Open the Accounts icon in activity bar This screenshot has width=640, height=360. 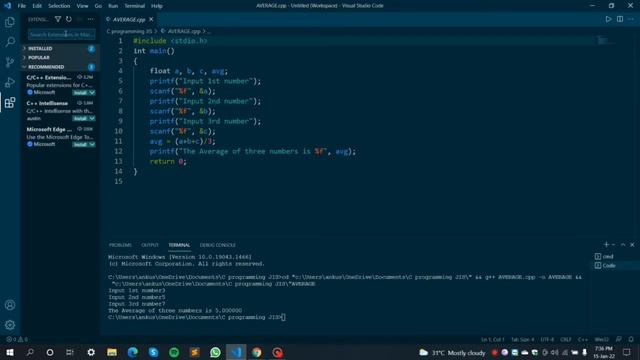pyautogui.click(x=10, y=305)
